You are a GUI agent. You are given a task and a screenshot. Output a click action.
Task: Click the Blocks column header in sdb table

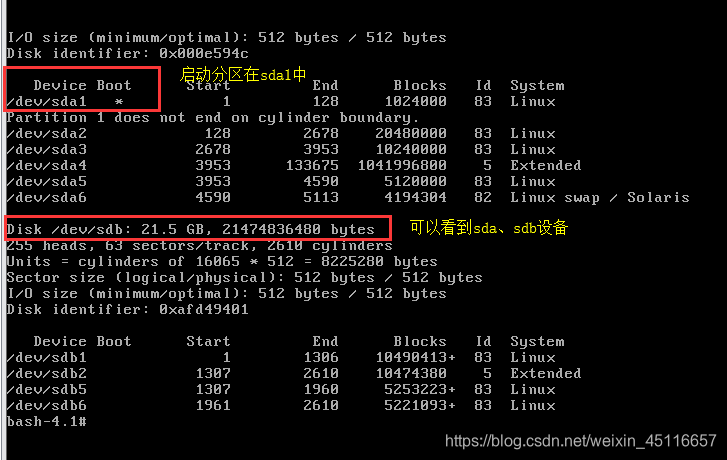pyautogui.click(x=420, y=341)
